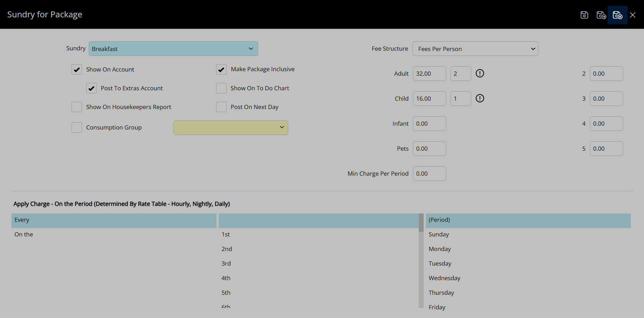
Task: Click the Save and Next arrow icon
Action: point(601,15)
